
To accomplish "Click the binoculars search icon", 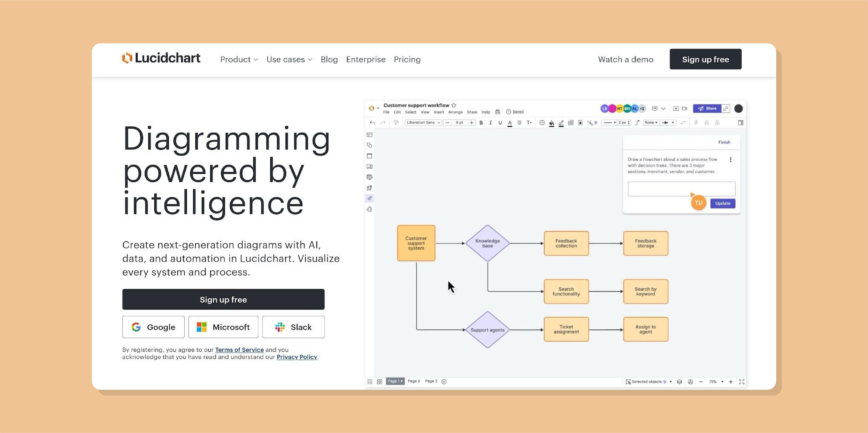I will pyautogui.click(x=497, y=112).
